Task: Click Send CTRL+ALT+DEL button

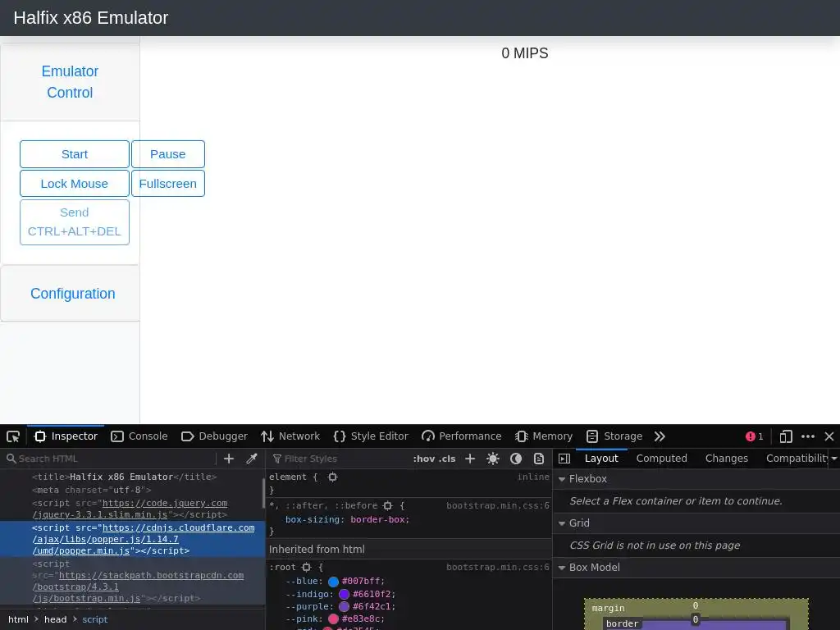Action: point(75,222)
